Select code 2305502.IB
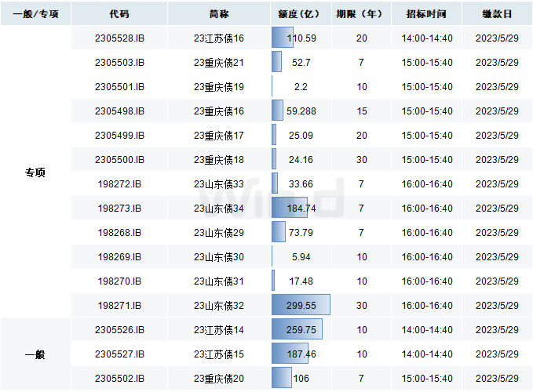The image size is (533, 392). point(119,379)
